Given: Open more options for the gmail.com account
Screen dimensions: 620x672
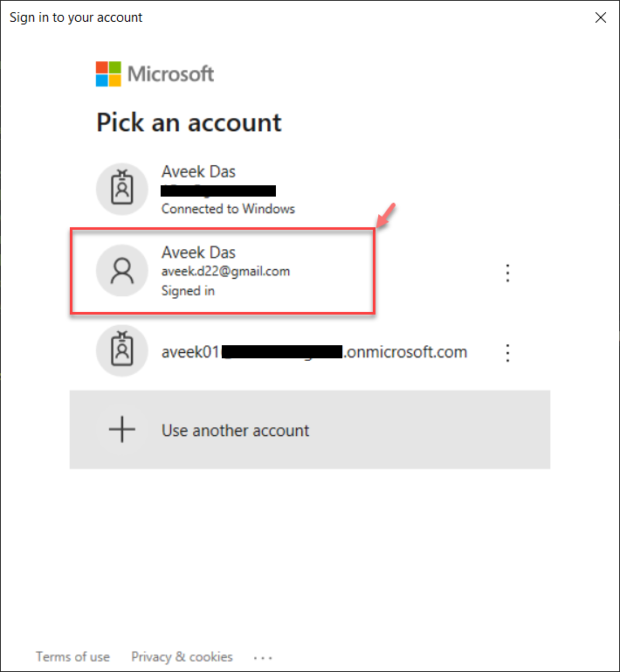Looking at the screenshot, I should 507,273.
